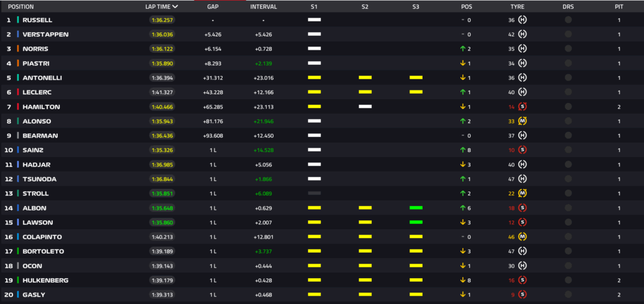Screen dimensions: 644x304
Task: Click Tsunoda's hard tyre icon
Action: [x=523, y=179]
